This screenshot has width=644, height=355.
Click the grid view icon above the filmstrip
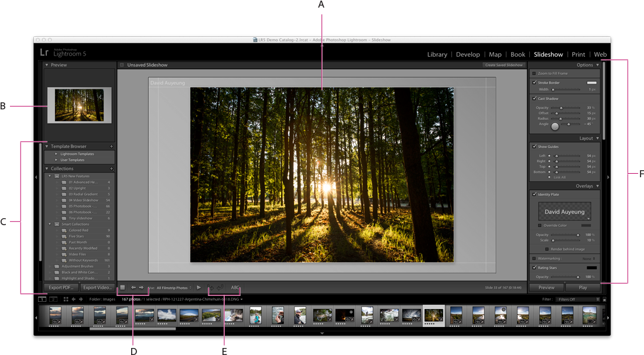point(66,299)
